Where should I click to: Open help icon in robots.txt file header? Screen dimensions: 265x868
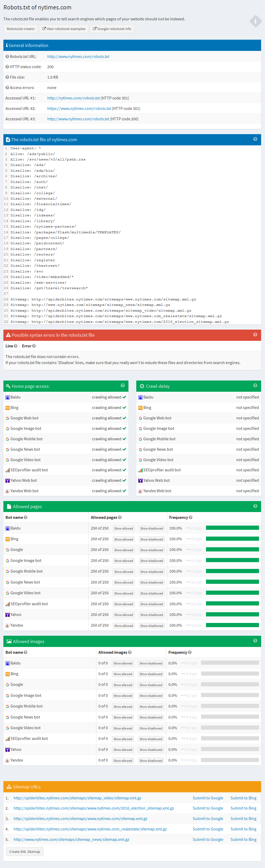(255, 139)
